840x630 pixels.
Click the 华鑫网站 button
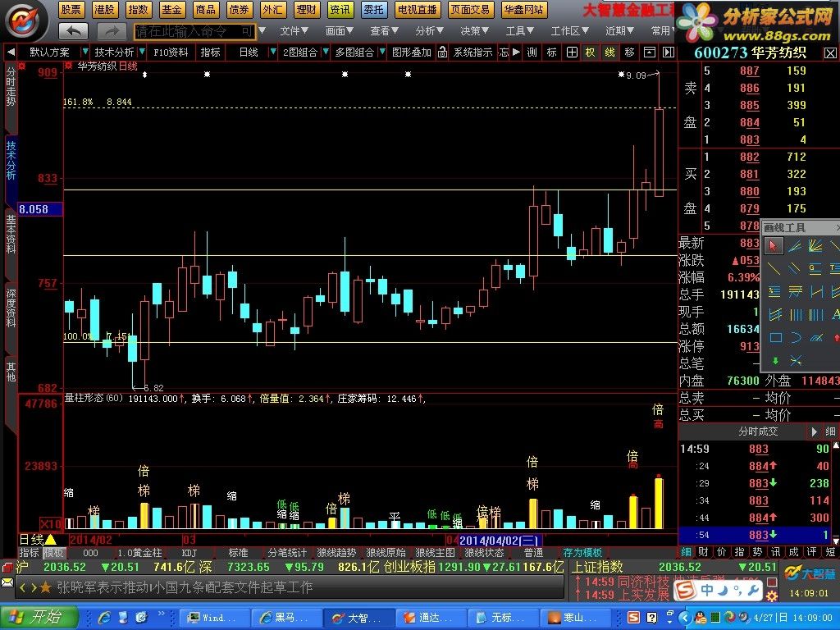coord(523,10)
